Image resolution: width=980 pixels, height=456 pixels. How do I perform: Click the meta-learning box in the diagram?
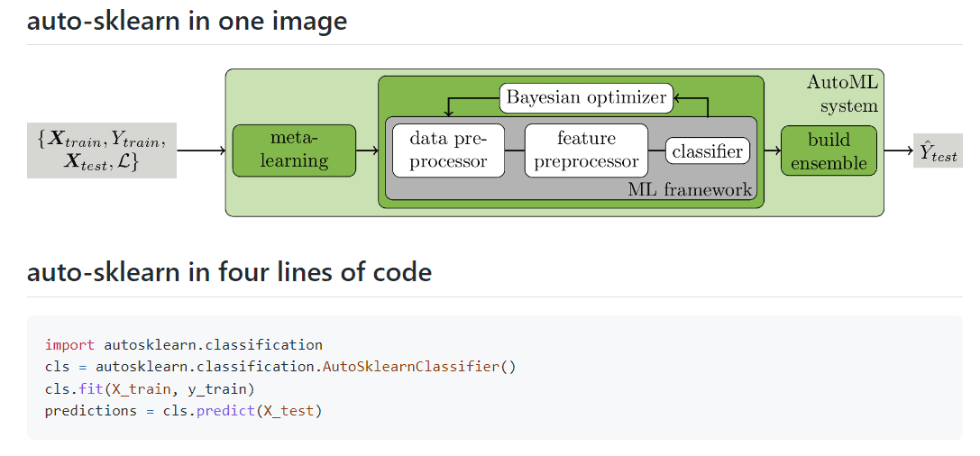tap(294, 150)
